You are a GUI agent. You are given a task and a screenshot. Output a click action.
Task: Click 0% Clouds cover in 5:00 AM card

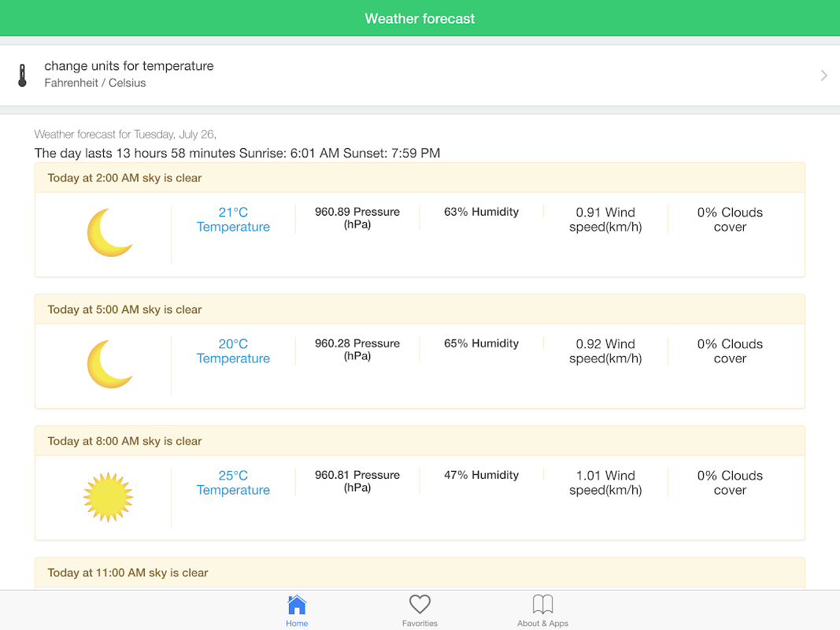tap(730, 351)
